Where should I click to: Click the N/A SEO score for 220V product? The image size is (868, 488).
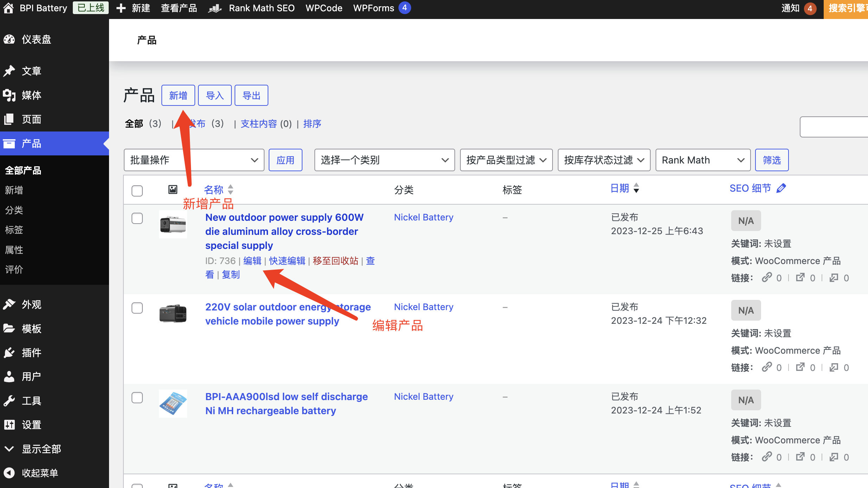click(x=746, y=310)
